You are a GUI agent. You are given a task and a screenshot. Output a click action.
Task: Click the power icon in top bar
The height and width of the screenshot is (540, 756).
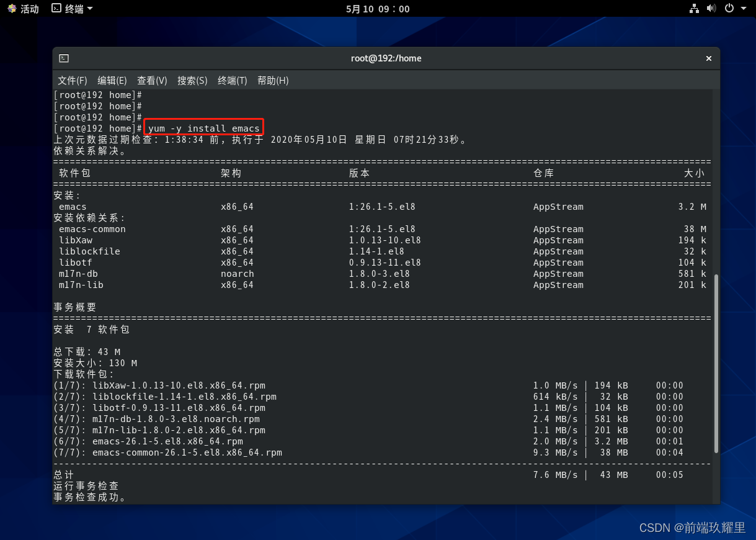(729, 9)
